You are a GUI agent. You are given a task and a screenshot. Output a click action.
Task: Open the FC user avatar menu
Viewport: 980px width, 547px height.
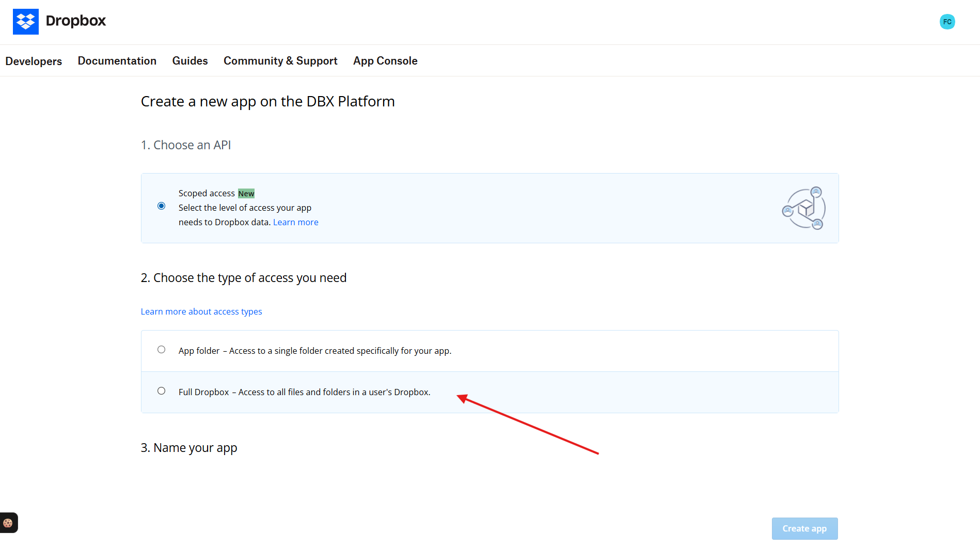pyautogui.click(x=947, y=22)
